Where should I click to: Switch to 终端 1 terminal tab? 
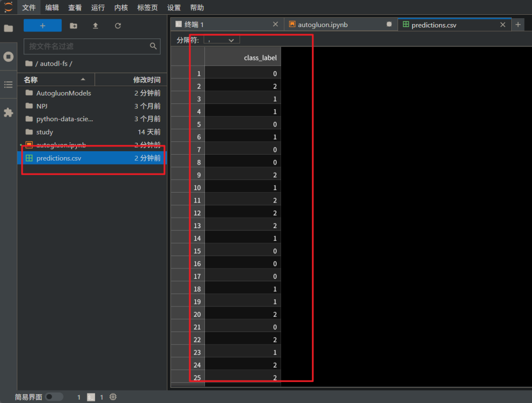point(194,25)
